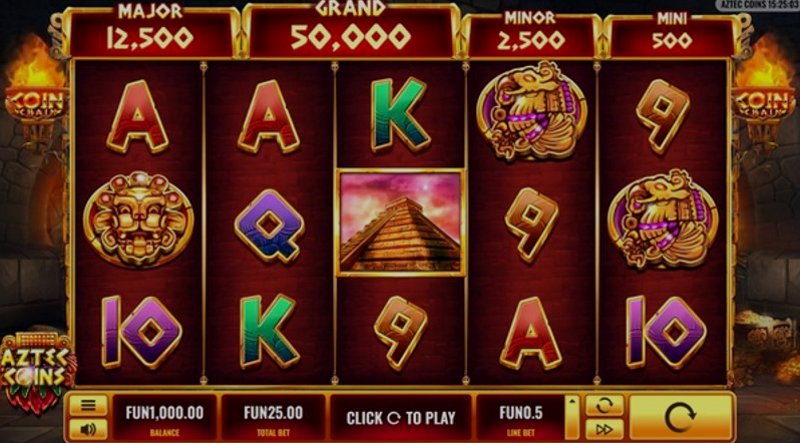Viewport: 800px width, 443px height.
Task: Spin the reels with the big spin button
Action: [x=681, y=417]
